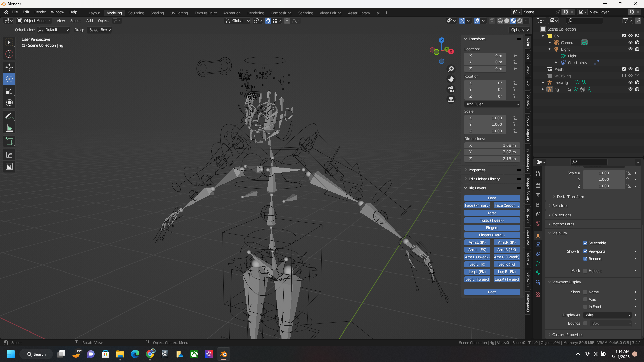This screenshot has width=644, height=362.
Task: Toggle Root rig layer button
Action: pyautogui.click(x=492, y=292)
